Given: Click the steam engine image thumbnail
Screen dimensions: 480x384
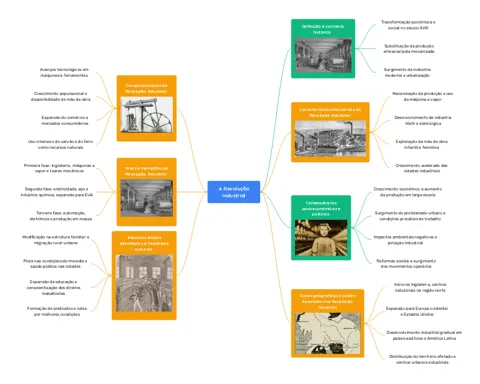Looking at the screenshot, I should coord(147,115).
